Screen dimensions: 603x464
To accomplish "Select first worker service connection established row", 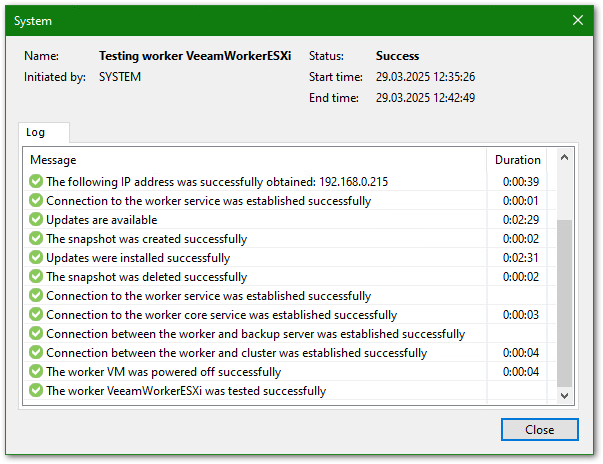I will (x=208, y=201).
